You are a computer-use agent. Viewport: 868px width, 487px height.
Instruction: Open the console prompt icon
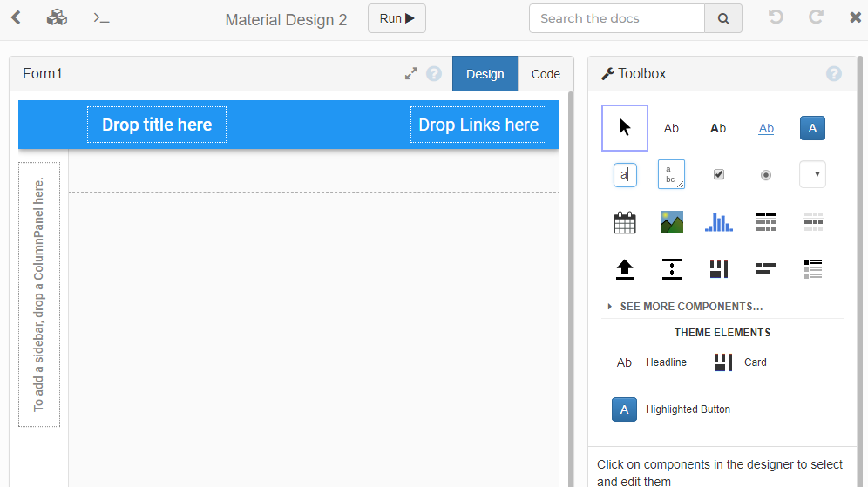point(101,18)
